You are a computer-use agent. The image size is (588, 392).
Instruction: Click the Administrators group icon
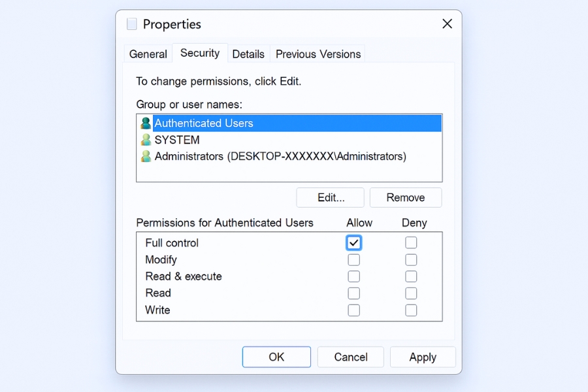(146, 157)
